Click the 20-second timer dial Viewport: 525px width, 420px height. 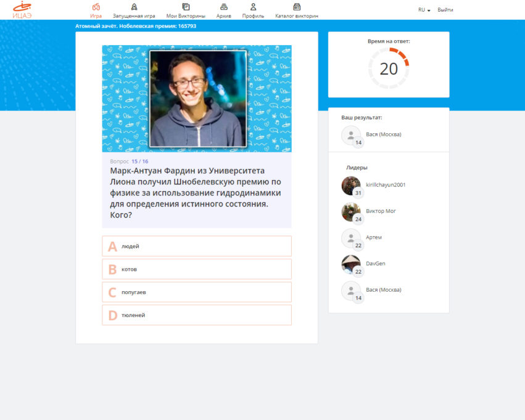tap(389, 68)
